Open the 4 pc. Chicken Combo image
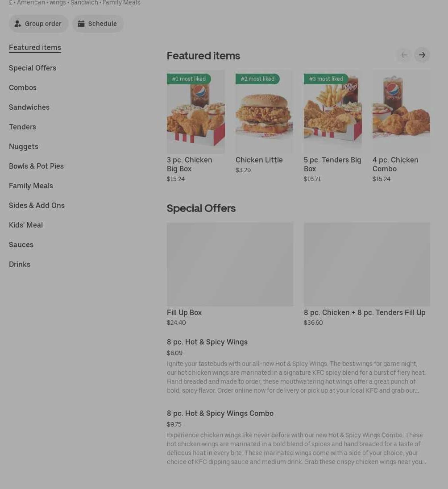The height and width of the screenshot is (489, 448). [401, 112]
